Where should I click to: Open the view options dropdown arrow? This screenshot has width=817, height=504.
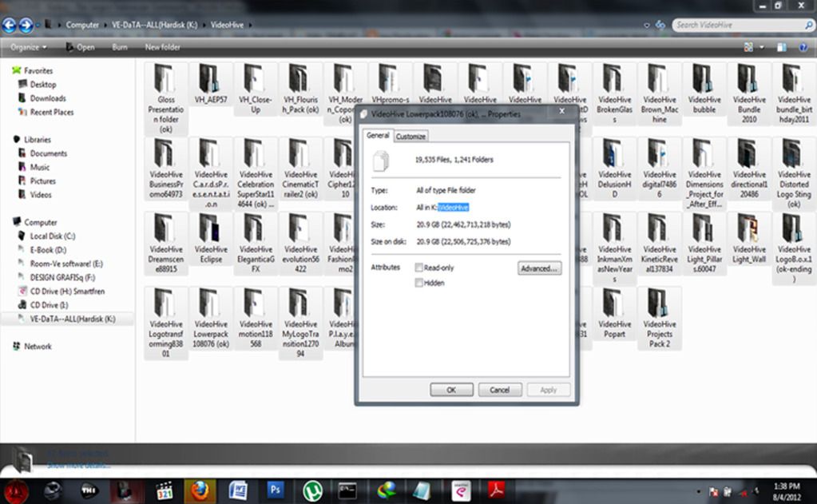762,47
